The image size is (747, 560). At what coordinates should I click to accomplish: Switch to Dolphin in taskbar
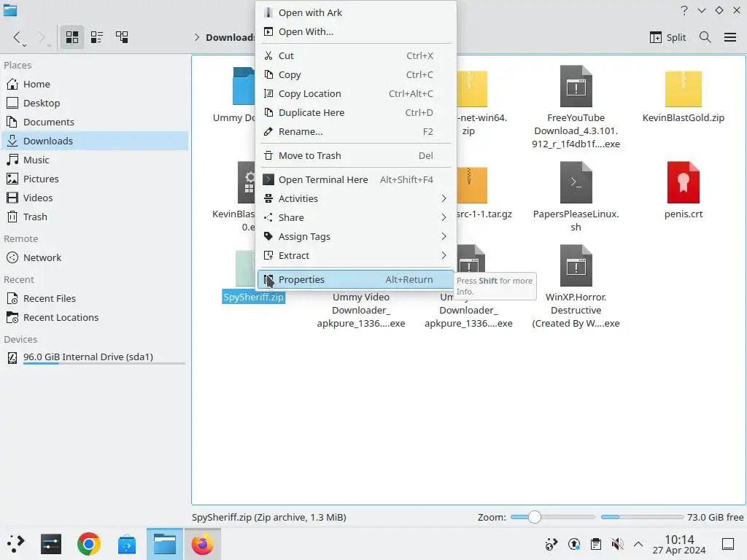click(165, 544)
